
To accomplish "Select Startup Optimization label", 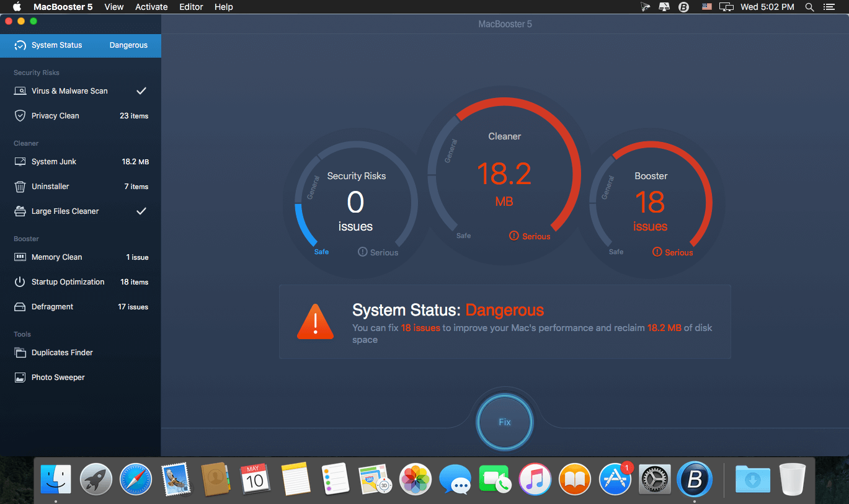I will click(x=68, y=282).
